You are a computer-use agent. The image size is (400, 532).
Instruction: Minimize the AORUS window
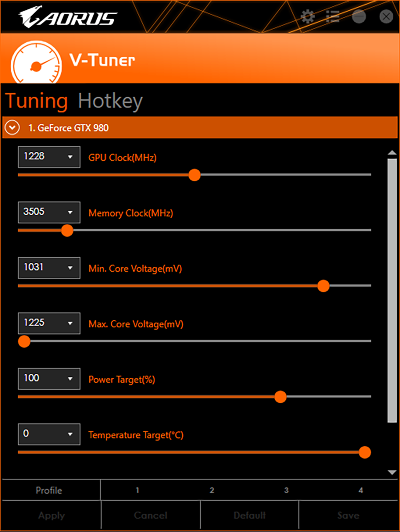359,16
